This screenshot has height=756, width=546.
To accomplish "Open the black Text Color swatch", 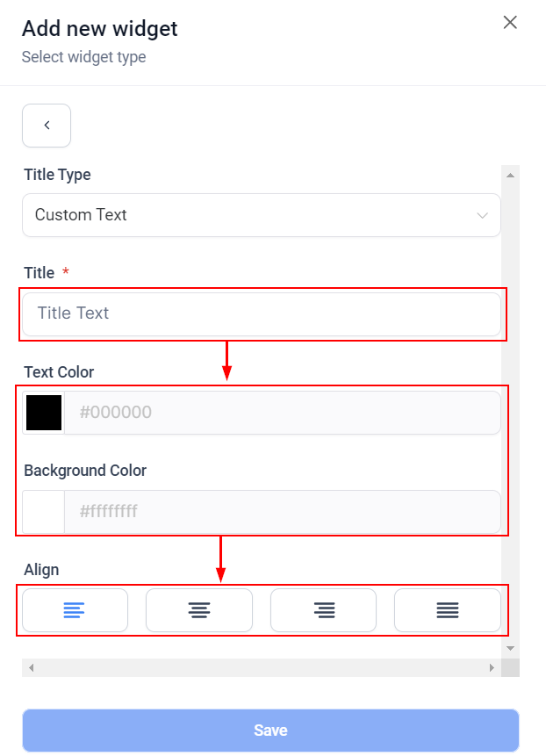I will pos(44,413).
